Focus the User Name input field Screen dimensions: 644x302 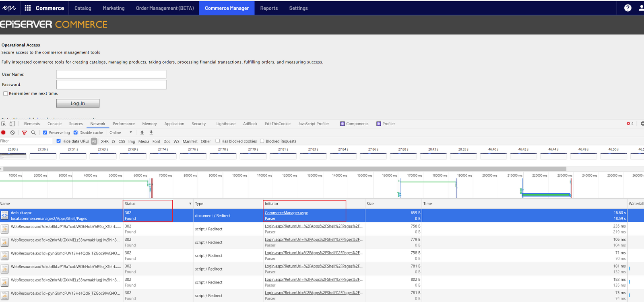click(111, 74)
